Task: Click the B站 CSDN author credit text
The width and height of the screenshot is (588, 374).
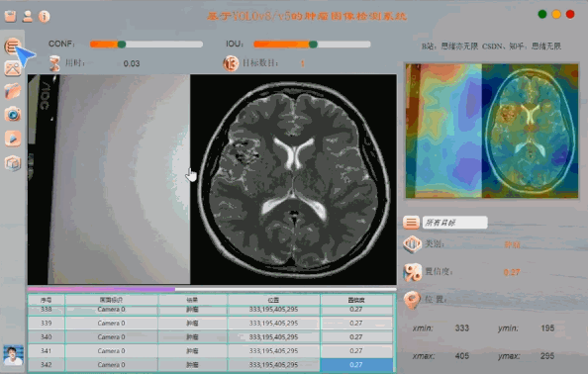Action: [491, 47]
